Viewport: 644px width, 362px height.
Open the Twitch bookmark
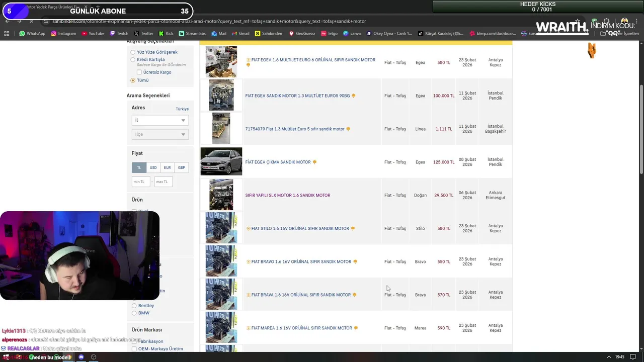[119, 34]
